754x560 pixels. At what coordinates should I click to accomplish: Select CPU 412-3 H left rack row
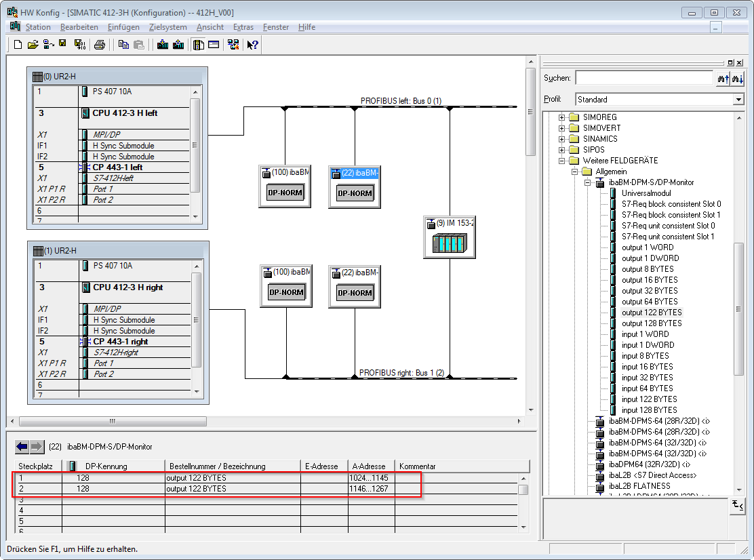125,113
